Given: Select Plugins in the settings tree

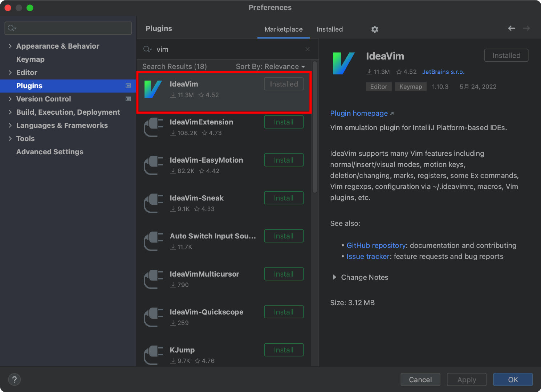Looking at the screenshot, I should (68, 86).
